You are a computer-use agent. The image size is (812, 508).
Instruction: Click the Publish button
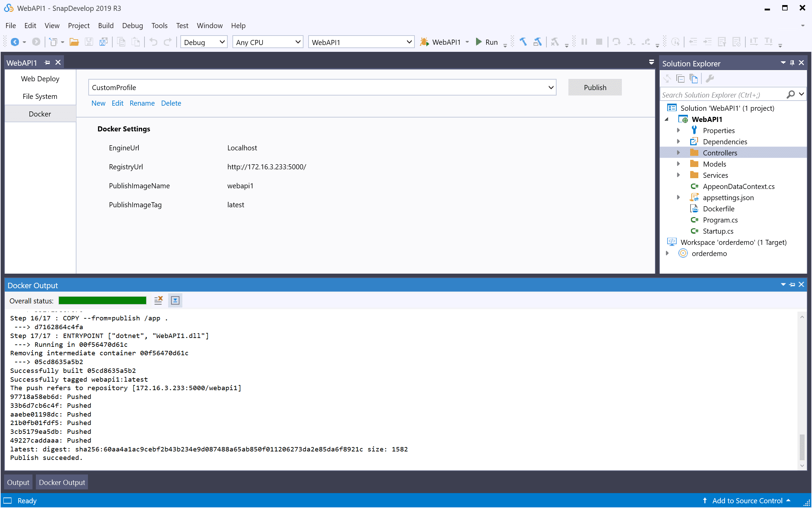595,87
